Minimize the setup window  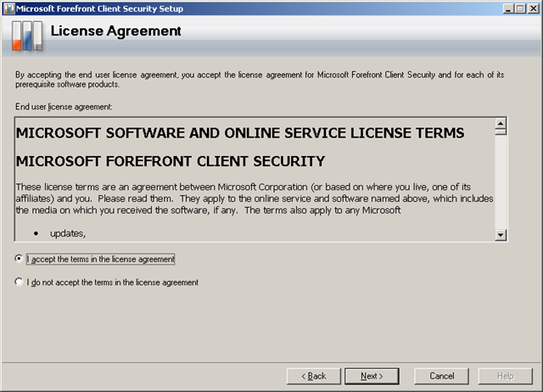508,8
